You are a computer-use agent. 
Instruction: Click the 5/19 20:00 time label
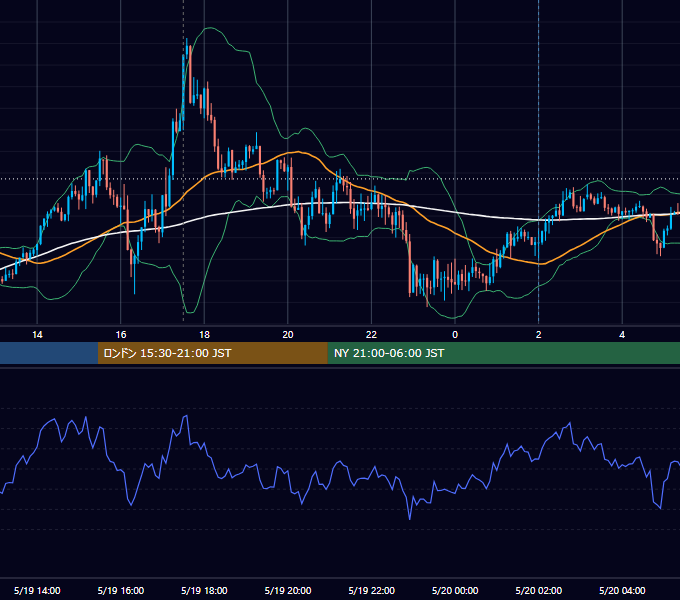288,590
